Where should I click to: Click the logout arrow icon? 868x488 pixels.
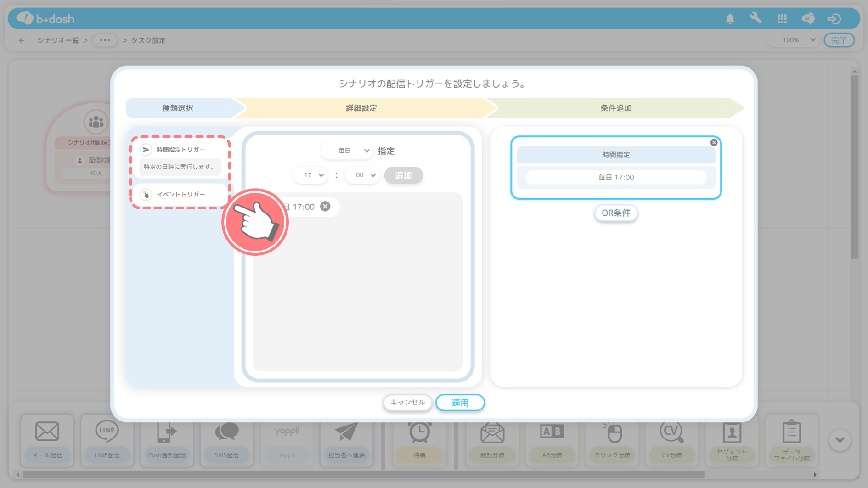[834, 19]
